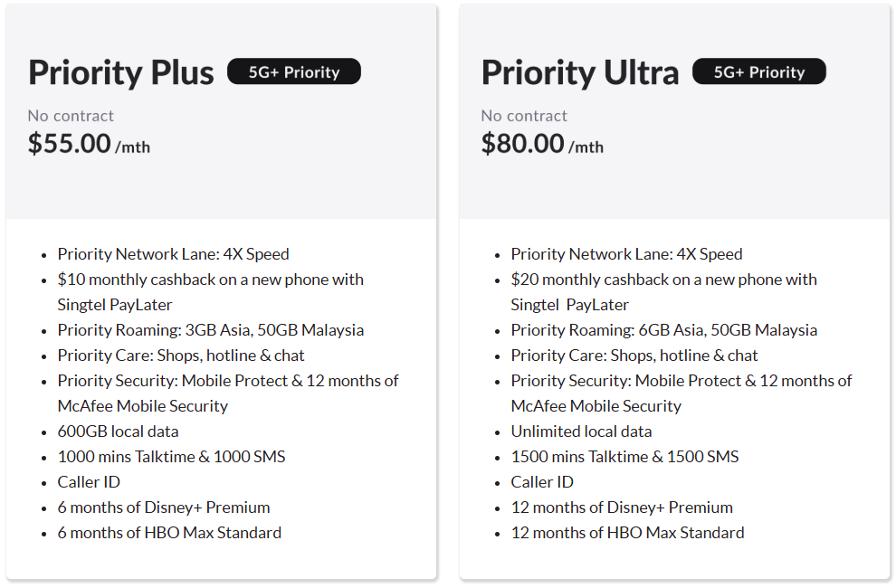Screen dimensions: 896x588
Task: Select the 5G+ Priority badge beside Priority Plus
Action: [x=294, y=72]
